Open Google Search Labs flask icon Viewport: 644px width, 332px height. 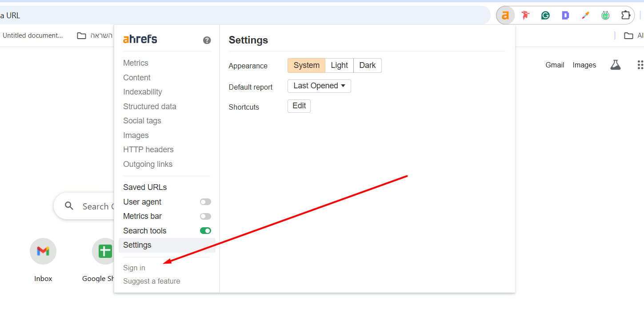(615, 65)
